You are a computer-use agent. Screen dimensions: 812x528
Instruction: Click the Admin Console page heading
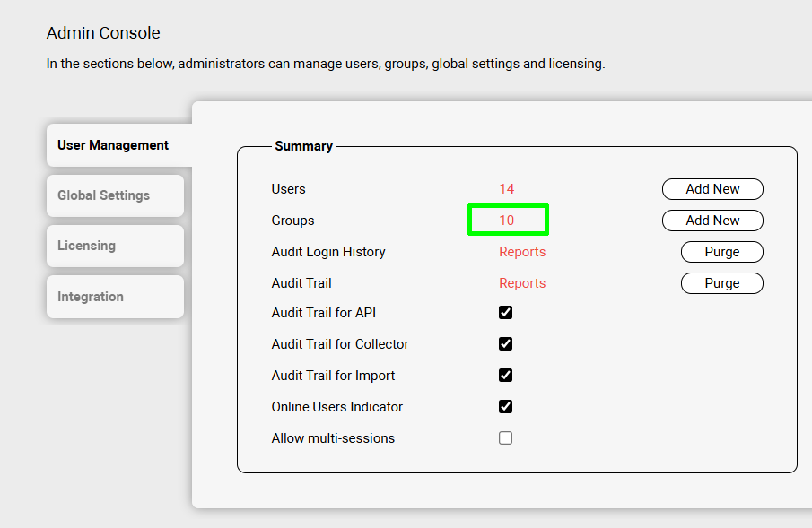coord(103,33)
